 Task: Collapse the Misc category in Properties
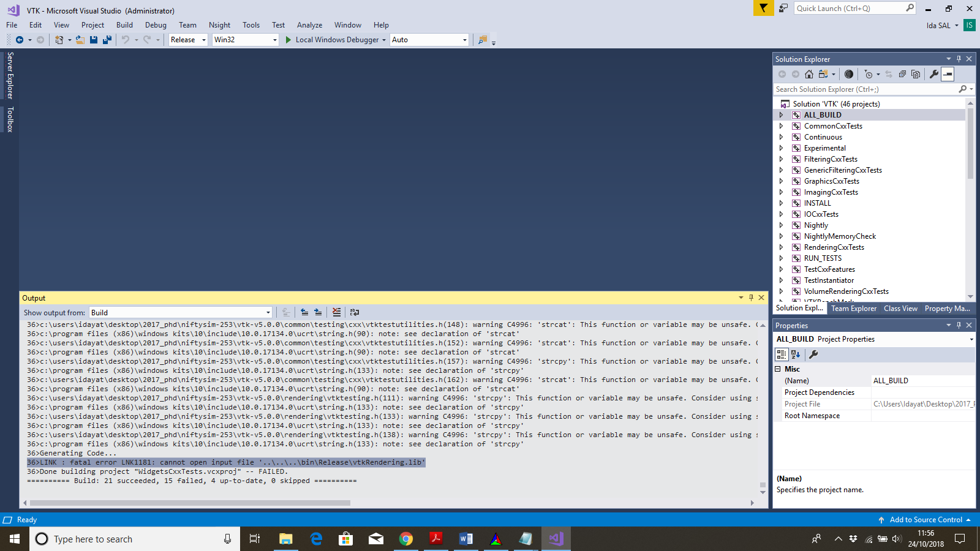(x=778, y=369)
